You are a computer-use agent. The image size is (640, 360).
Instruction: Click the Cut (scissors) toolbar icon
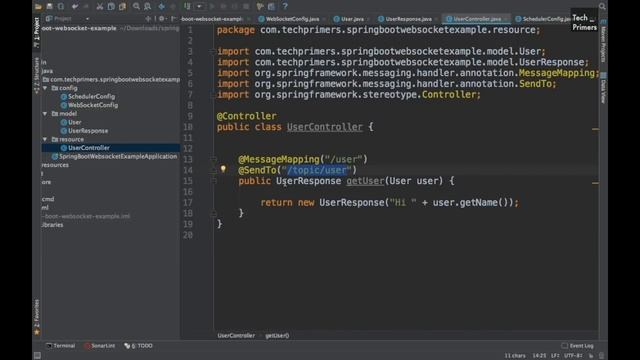point(100,7)
